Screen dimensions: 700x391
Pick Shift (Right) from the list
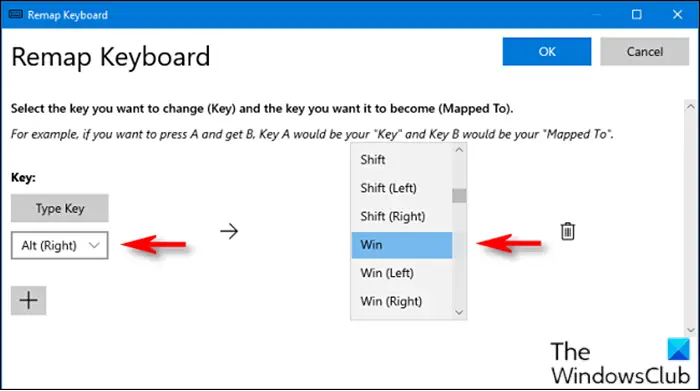coord(402,216)
